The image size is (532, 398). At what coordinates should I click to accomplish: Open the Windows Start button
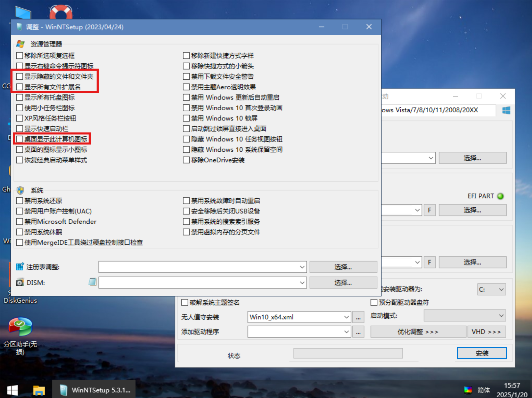[x=13, y=390]
